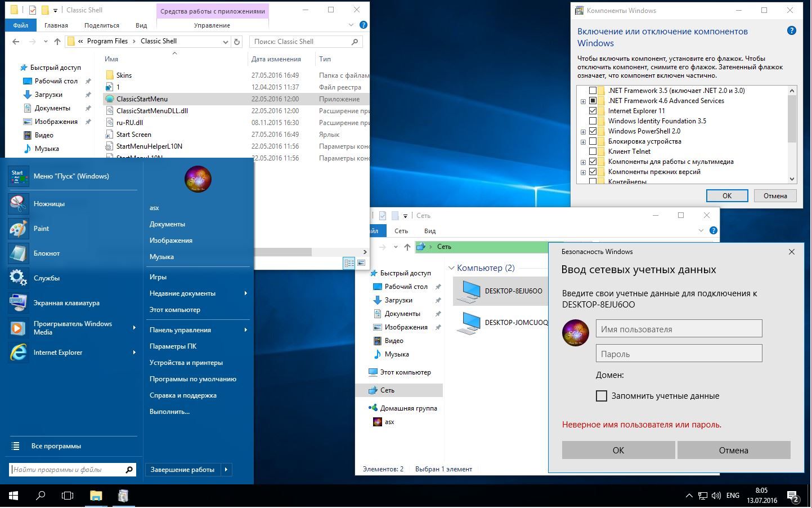The height and width of the screenshot is (508, 812).
Task: Click the Пароль input field
Action: (679, 354)
